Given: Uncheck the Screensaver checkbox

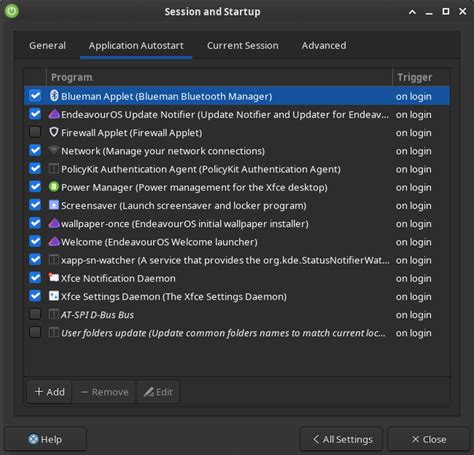Looking at the screenshot, I should click(35, 205).
